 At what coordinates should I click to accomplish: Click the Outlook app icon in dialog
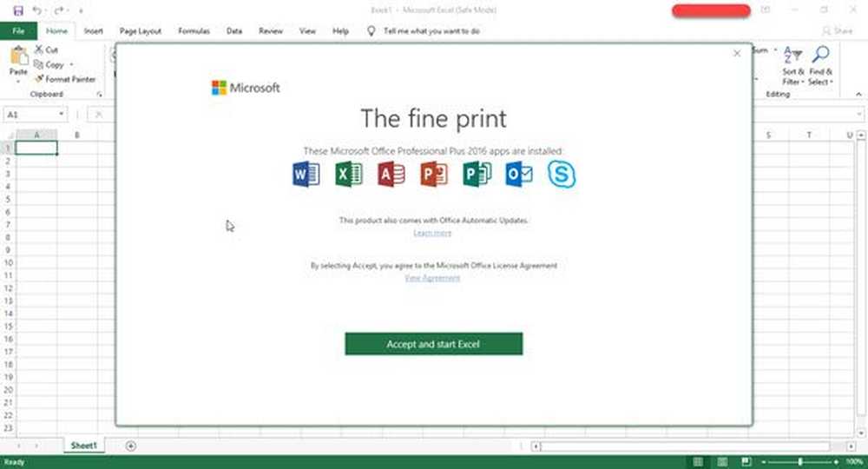point(519,175)
